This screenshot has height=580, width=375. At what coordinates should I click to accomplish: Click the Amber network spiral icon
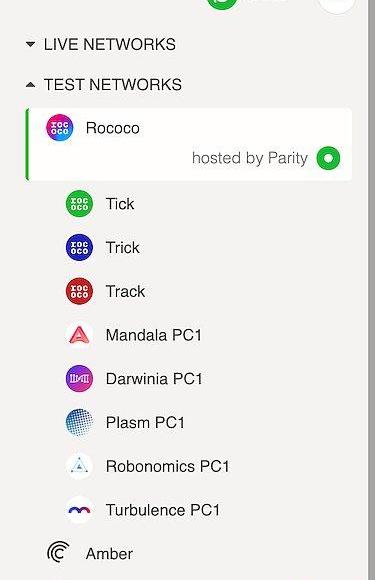[58, 553]
